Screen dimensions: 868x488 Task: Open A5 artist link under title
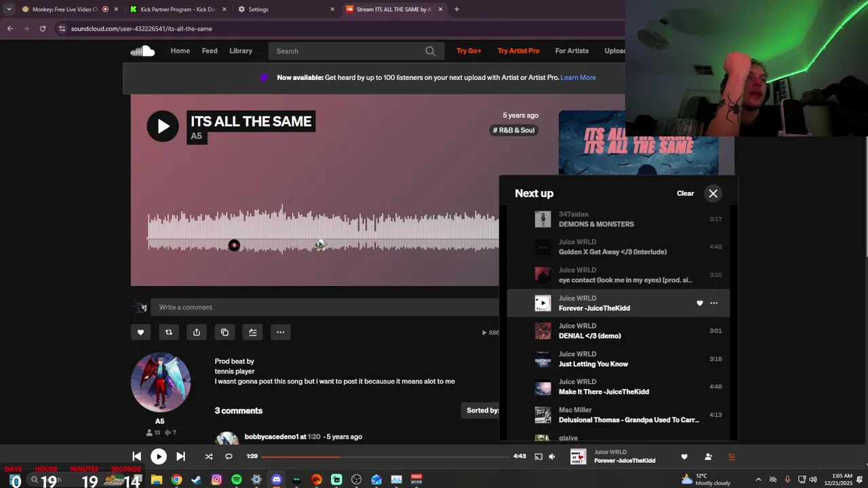[196, 136]
